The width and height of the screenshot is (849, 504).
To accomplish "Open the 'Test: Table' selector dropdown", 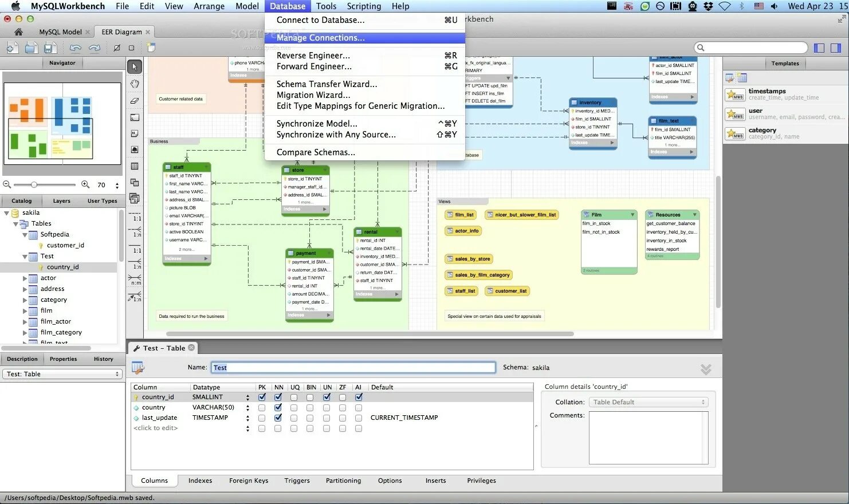I will (62, 374).
